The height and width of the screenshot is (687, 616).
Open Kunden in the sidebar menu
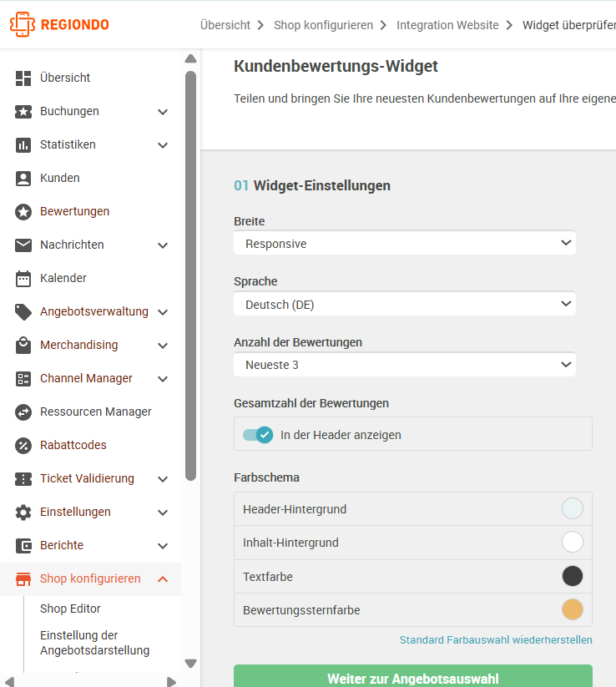point(60,178)
